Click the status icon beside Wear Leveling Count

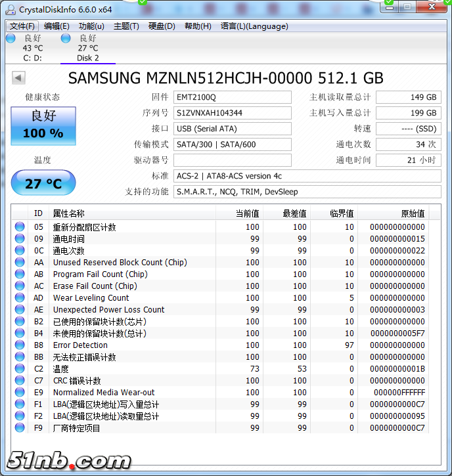pos(20,298)
